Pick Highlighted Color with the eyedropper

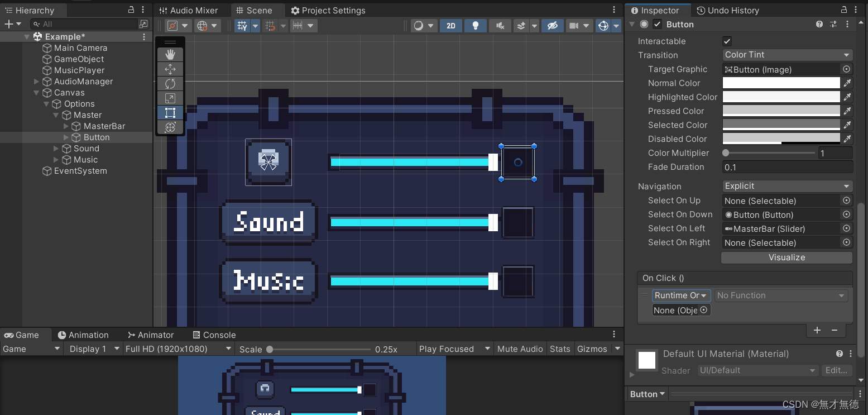[847, 97]
